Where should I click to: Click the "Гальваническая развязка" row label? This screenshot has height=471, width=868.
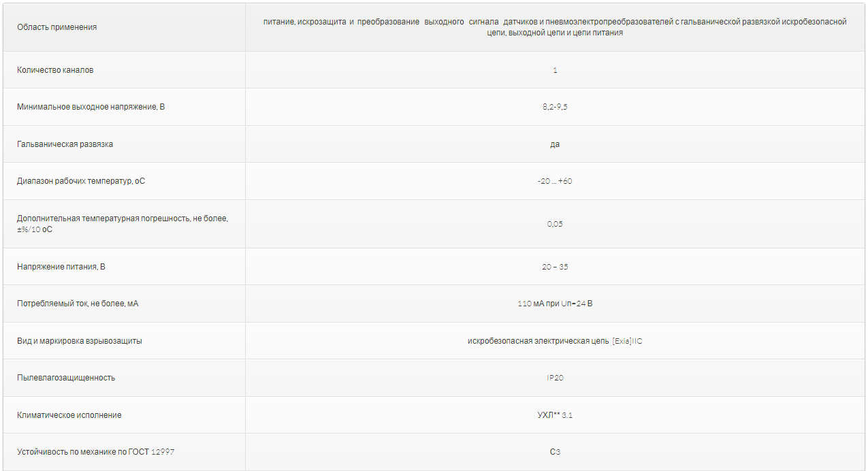pyautogui.click(x=65, y=144)
